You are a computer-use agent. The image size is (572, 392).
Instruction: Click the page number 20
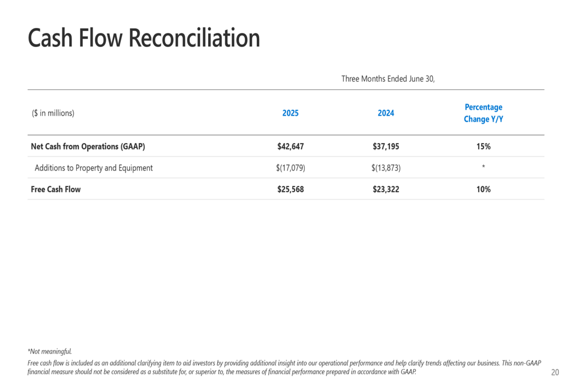[555, 373]
